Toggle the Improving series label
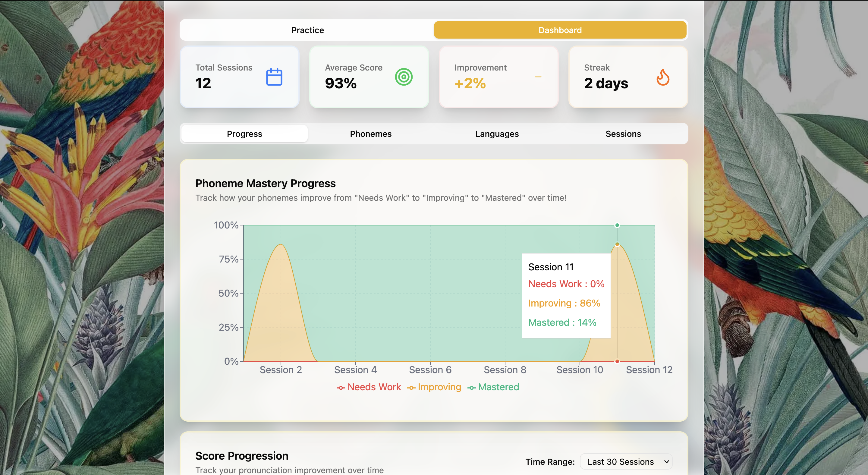Image resolution: width=868 pixels, height=475 pixels. 439,387
